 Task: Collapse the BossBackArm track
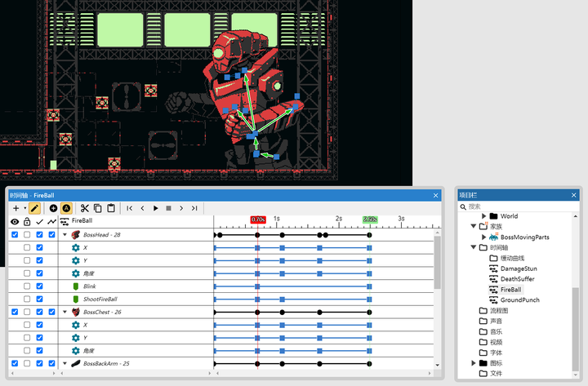coord(65,363)
